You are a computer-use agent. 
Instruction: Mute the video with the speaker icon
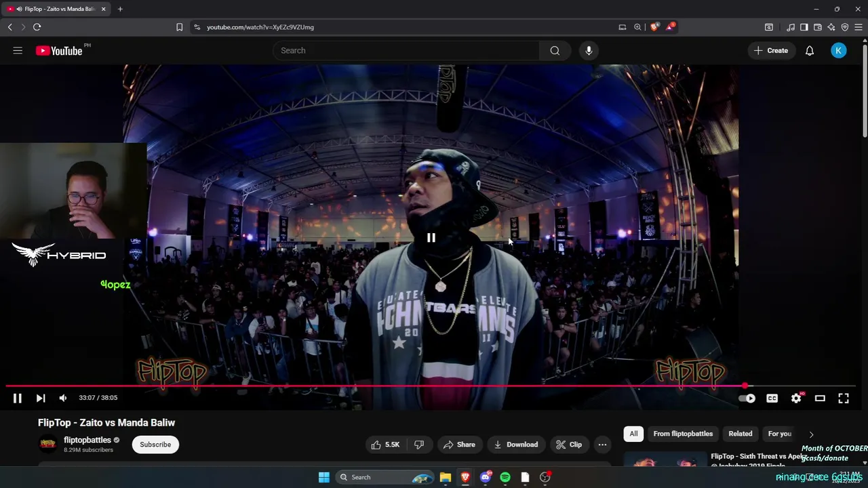(x=63, y=398)
